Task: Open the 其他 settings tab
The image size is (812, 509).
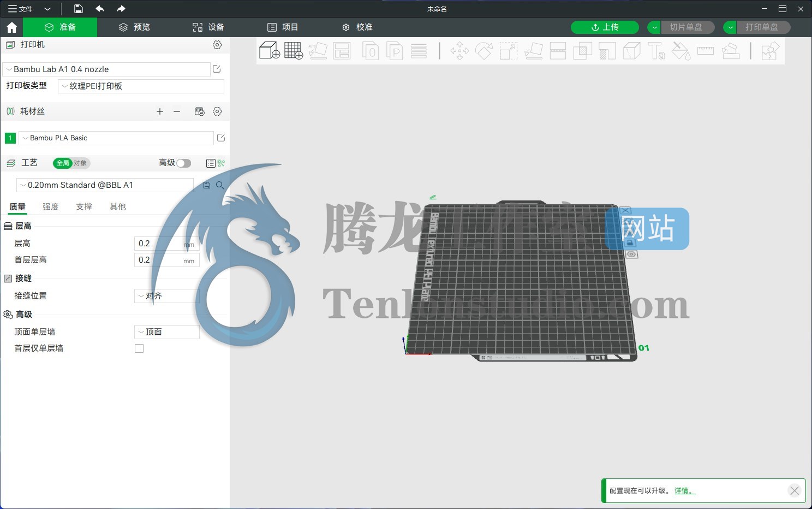Action: click(x=118, y=207)
